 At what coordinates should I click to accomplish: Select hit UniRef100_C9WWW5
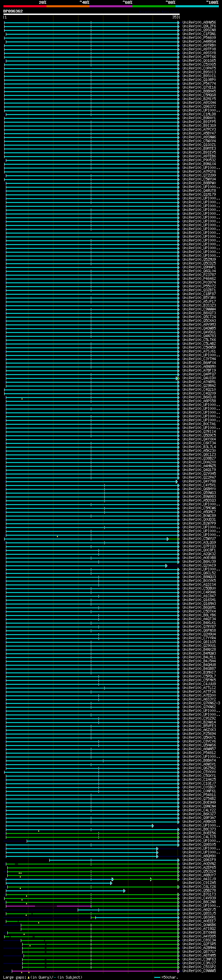coord(199,971)
